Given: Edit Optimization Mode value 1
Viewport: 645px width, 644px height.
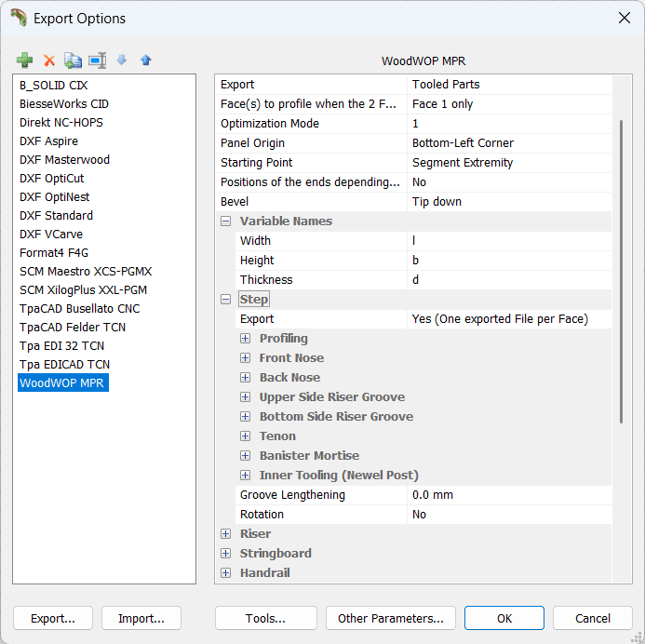Looking at the screenshot, I should 509,124.
